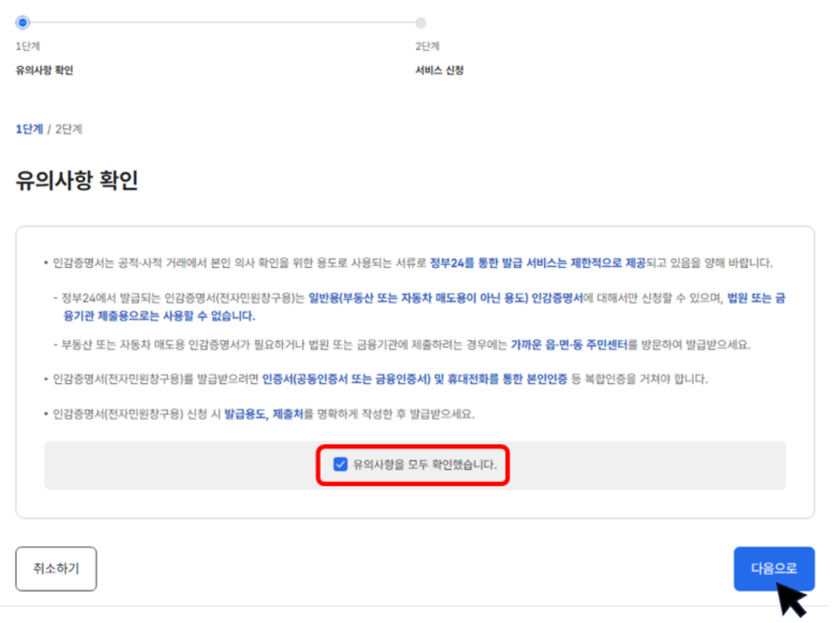Click the step 2 gray progress dot
Viewport: 840px width, 623px height.
(420, 22)
